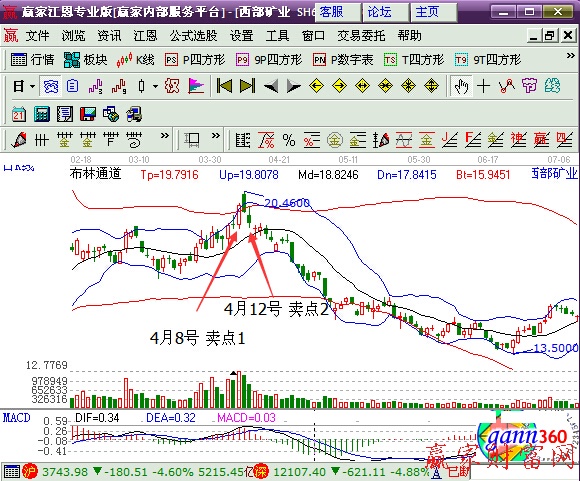
Task: Jump to last bar with skip-forward icon
Action: (x=247, y=86)
